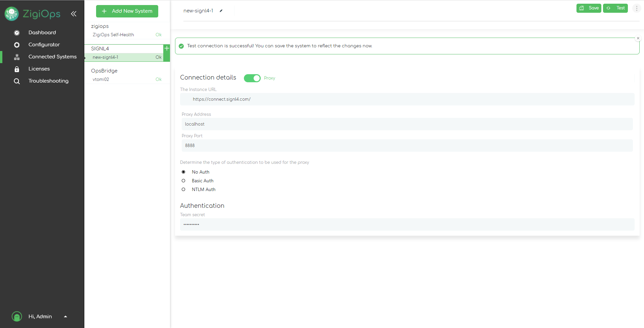The height and width of the screenshot is (328, 644).
Task: Click the Admin avatar icon
Action: [17, 317]
